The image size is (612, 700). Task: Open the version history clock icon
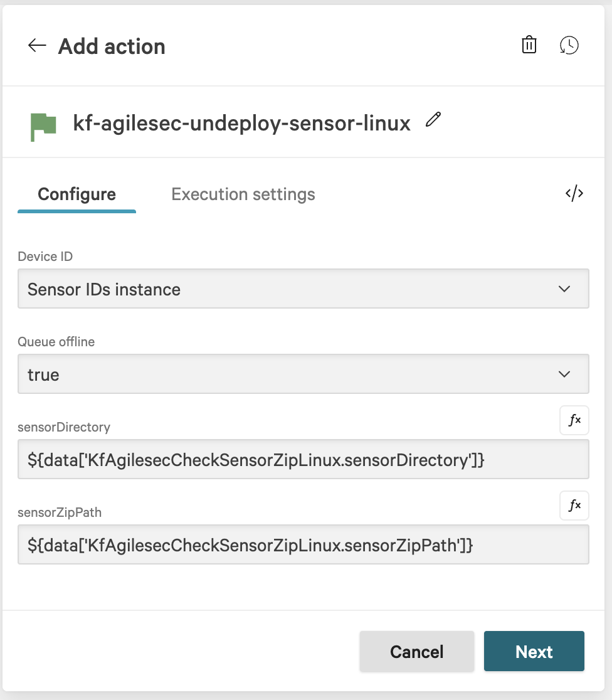569,45
